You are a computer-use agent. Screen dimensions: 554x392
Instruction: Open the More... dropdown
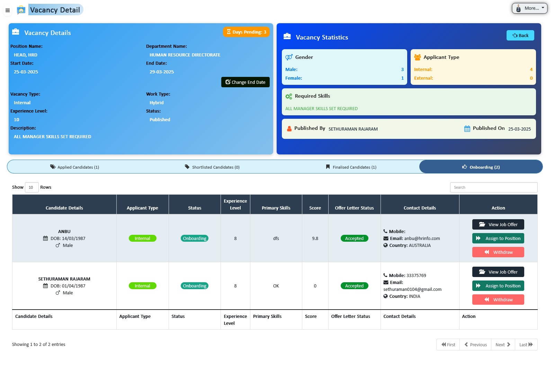pyautogui.click(x=529, y=8)
